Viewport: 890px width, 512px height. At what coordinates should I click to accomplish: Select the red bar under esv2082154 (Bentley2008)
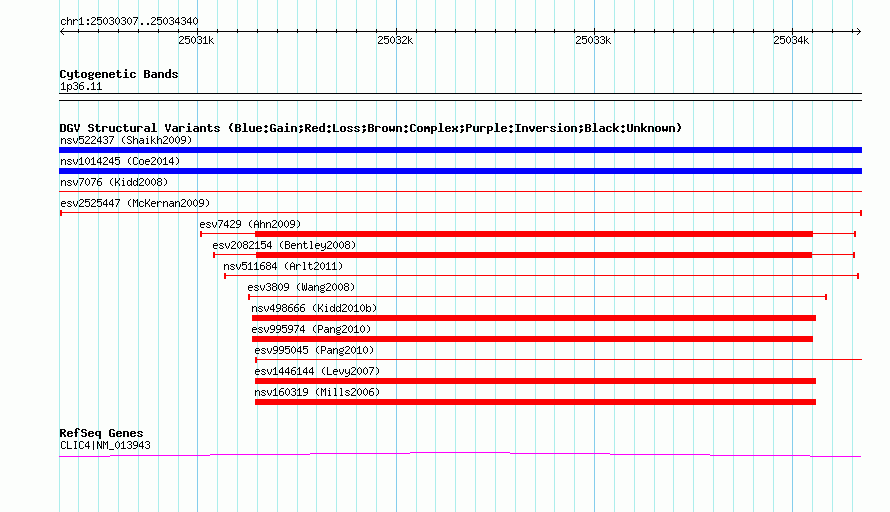tap(534, 255)
